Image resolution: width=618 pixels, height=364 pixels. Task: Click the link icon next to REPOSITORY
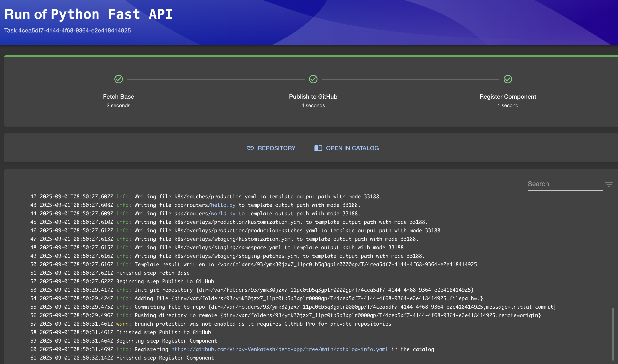pyautogui.click(x=250, y=148)
